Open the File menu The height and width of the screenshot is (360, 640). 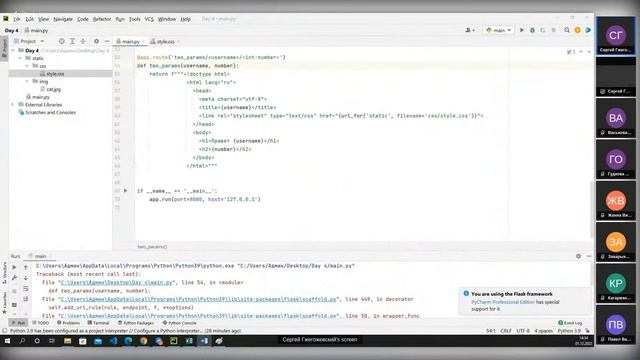tap(16, 19)
